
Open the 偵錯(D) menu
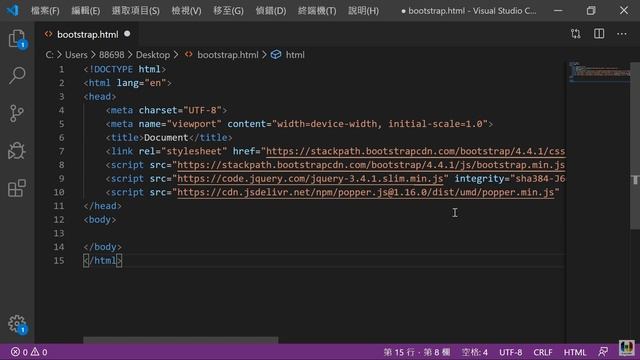coord(271,11)
